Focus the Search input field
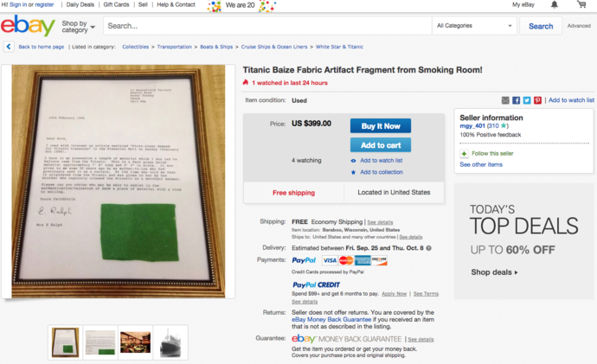The height and width of the screenshot is (364, 597). 267,26
